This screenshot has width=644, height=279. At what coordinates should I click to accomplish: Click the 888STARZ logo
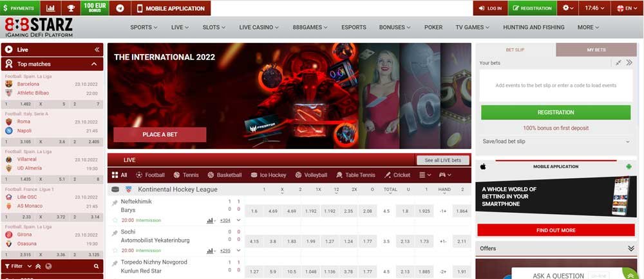(x=39, y=28)
